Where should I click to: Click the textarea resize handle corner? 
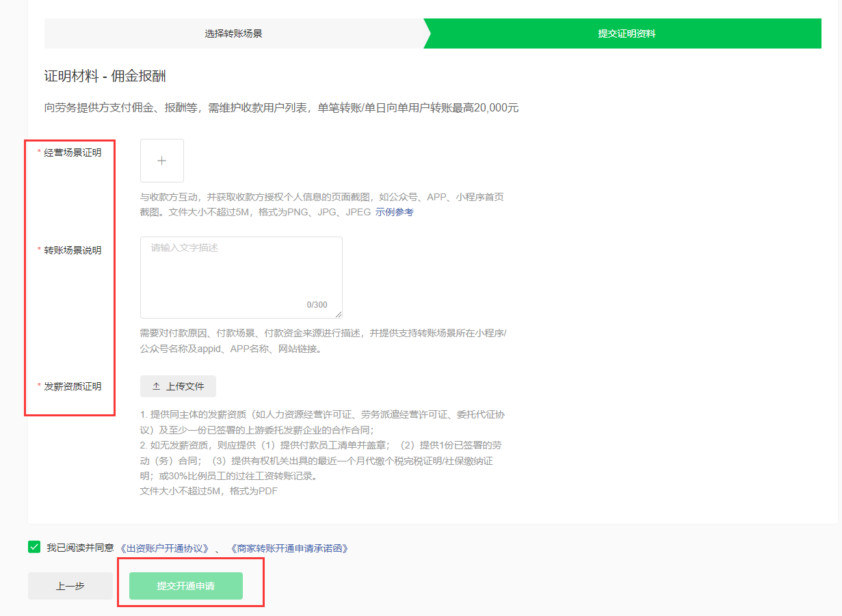pos(338,314)
